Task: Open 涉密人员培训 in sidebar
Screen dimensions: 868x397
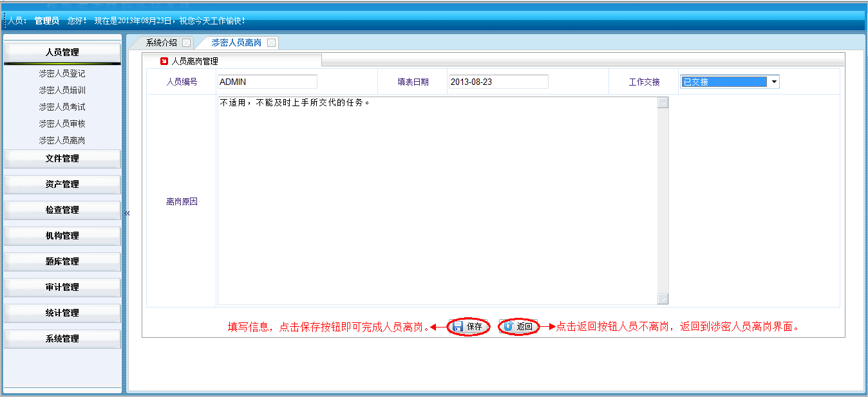Action: coord(62,90)
